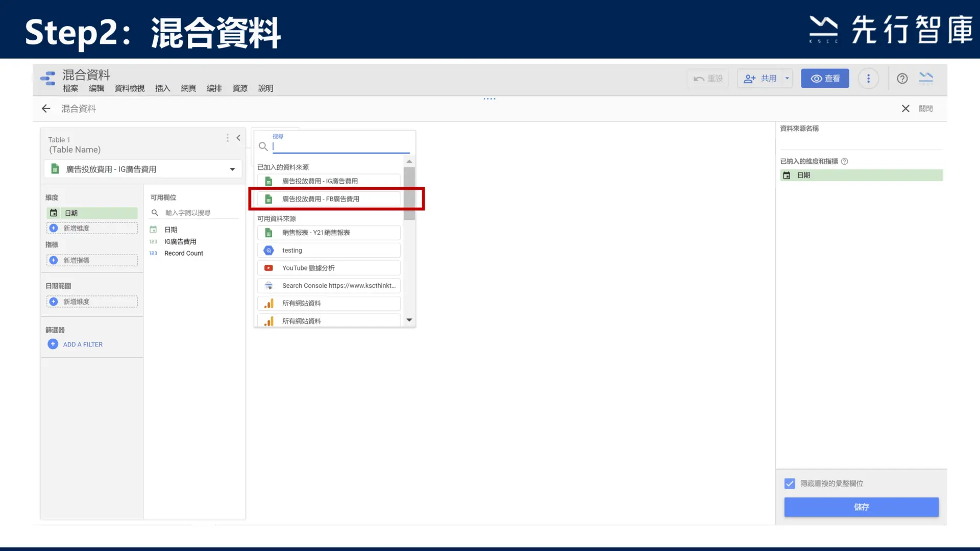The image size is (980, 551).
Task: Open the 檔案 menu
Action: (x=70, y=88)
